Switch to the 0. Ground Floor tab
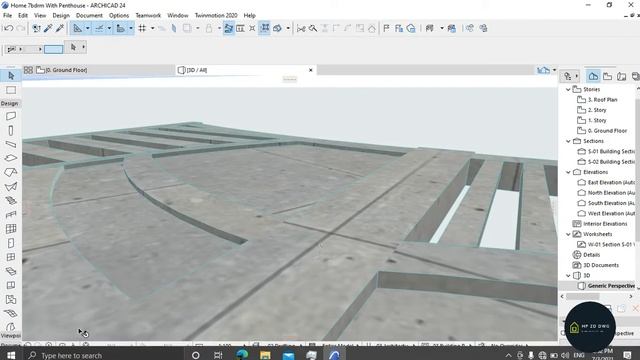Screen dimensions: 640x360 point(98,70)
